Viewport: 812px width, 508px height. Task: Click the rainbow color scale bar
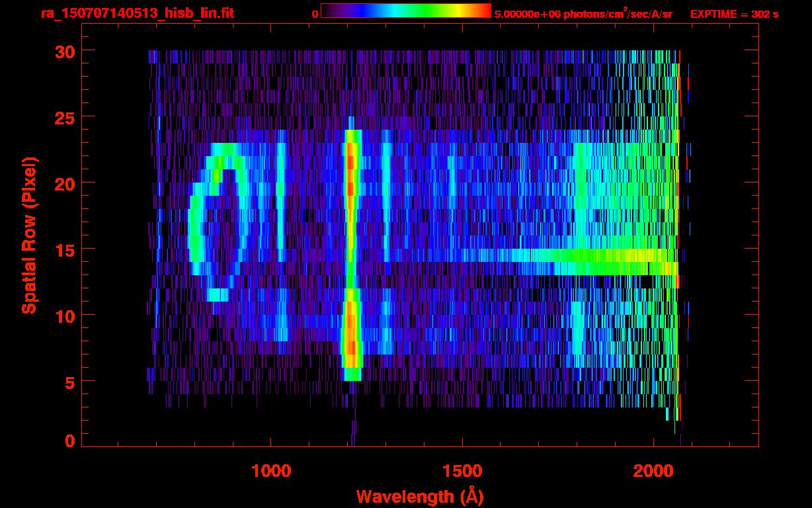point(406,11)
